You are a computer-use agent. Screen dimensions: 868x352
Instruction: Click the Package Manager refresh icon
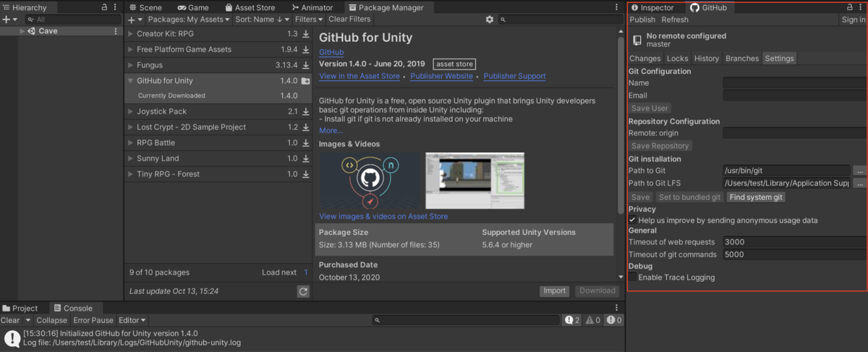point(303,291)
